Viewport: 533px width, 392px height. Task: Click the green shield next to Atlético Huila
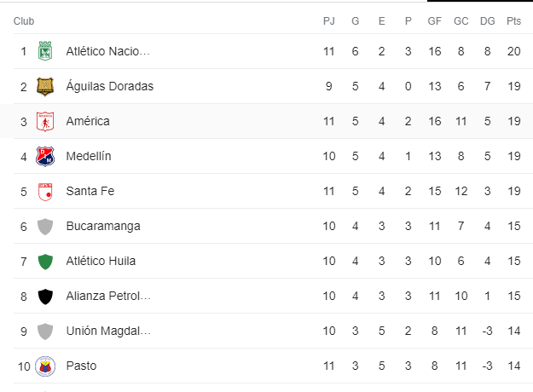click(x=45, y=262)
